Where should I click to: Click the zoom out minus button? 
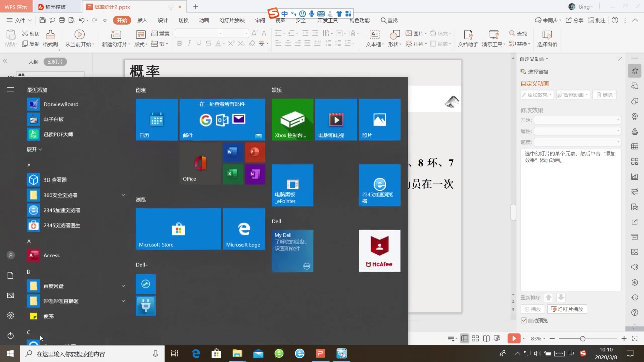click(552, 339)
